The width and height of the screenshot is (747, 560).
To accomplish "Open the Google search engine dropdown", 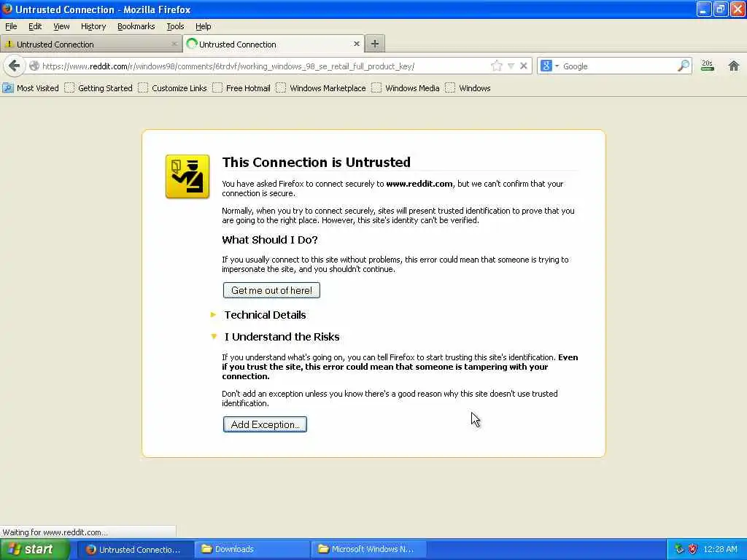I will tap(550, 66).
